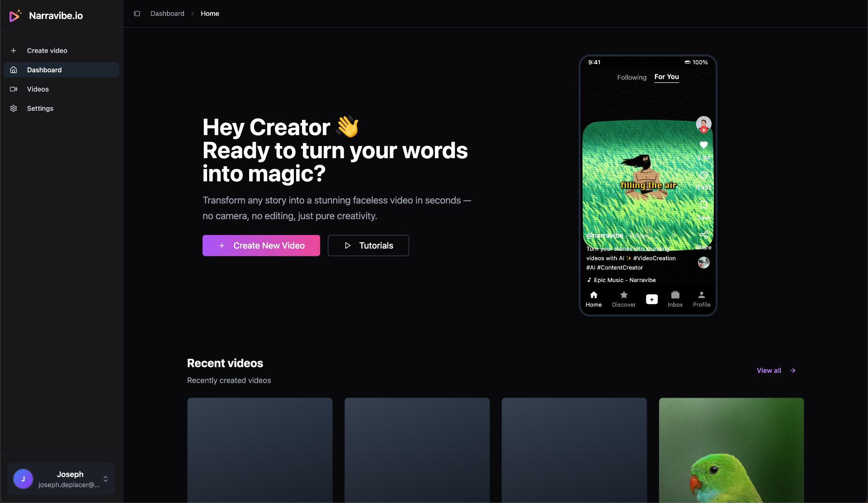
Task: Click the phone's Discover star icon
Action: 623,295
